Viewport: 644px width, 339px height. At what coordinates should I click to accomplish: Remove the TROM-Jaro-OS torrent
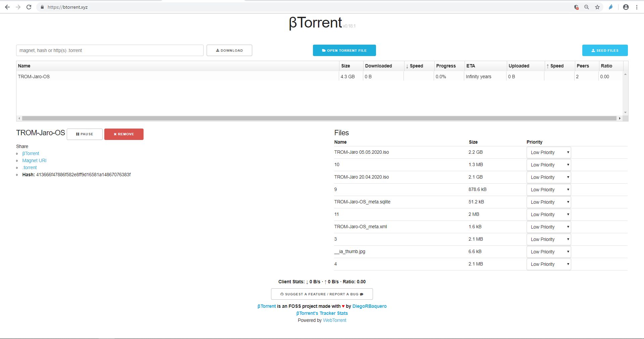(124, 134)
